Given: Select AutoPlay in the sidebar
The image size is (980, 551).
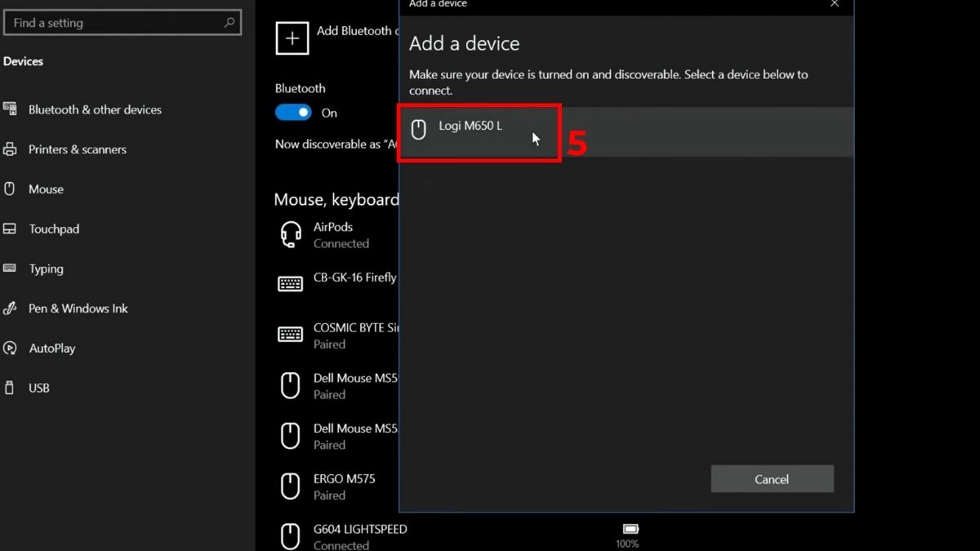Looking at the screenshot, I should (x=52, y=348).
